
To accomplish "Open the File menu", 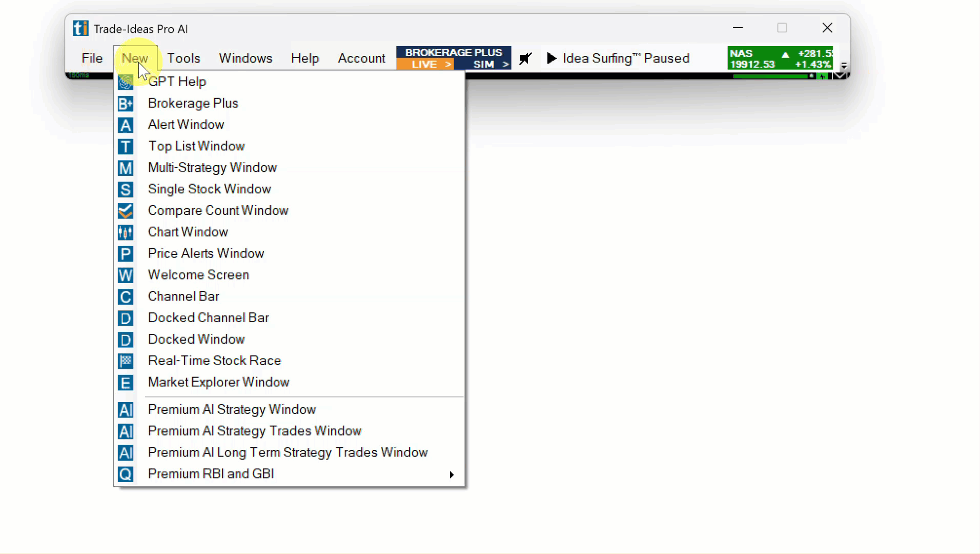I will [92, 58].
